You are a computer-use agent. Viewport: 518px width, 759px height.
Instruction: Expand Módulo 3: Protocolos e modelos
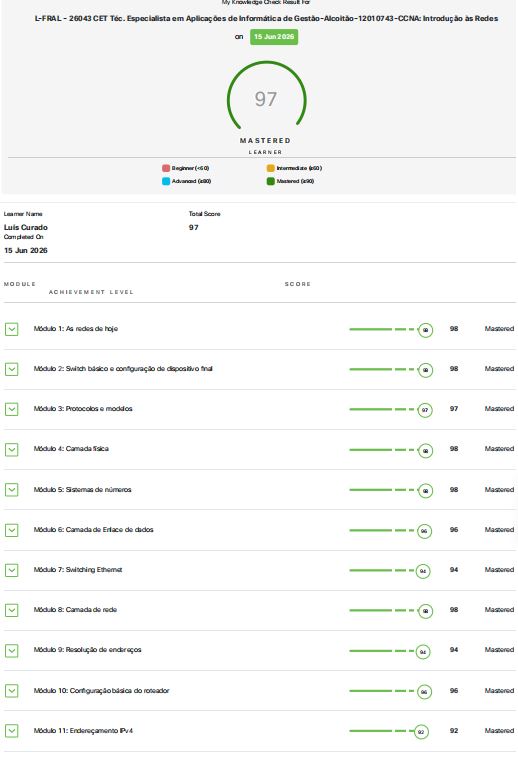[12, 410]
